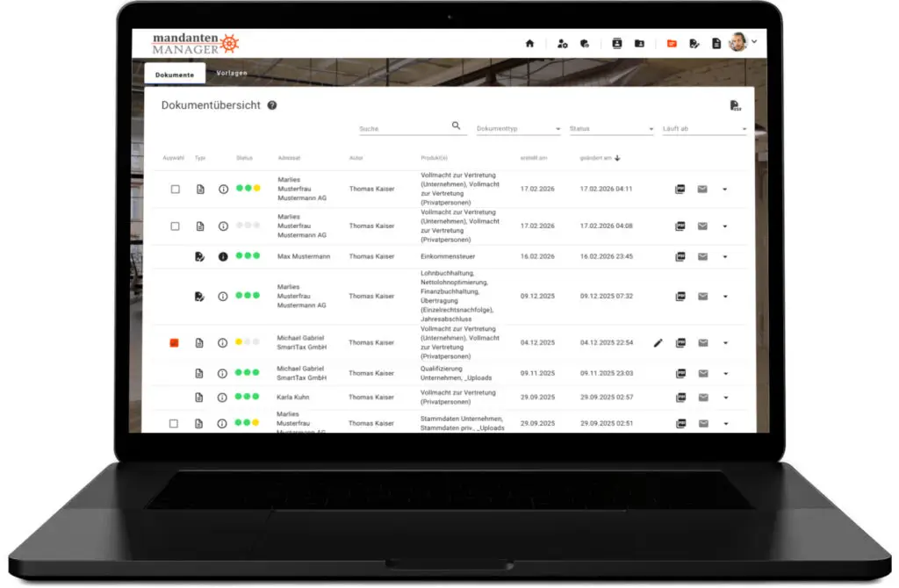Click into the Suche search field

[x=404, y=129]
